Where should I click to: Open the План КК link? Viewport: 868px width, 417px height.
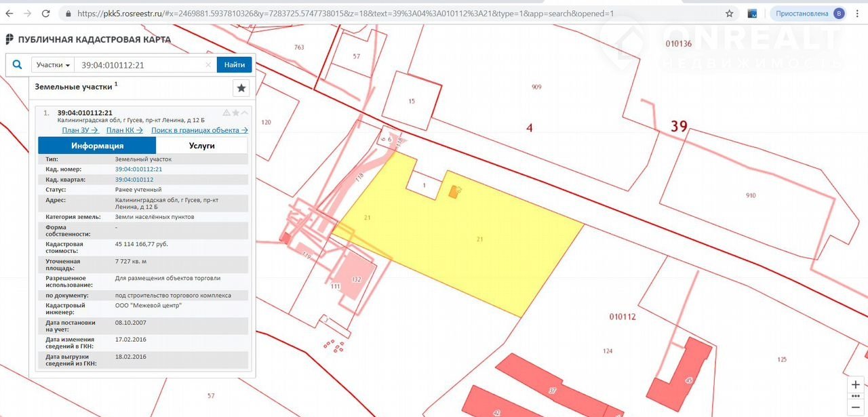[124, 130]
